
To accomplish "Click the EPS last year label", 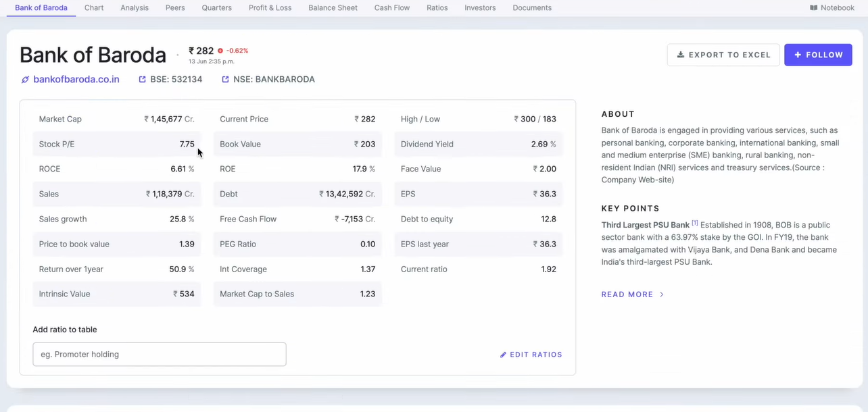I will [x=425, y=244].
